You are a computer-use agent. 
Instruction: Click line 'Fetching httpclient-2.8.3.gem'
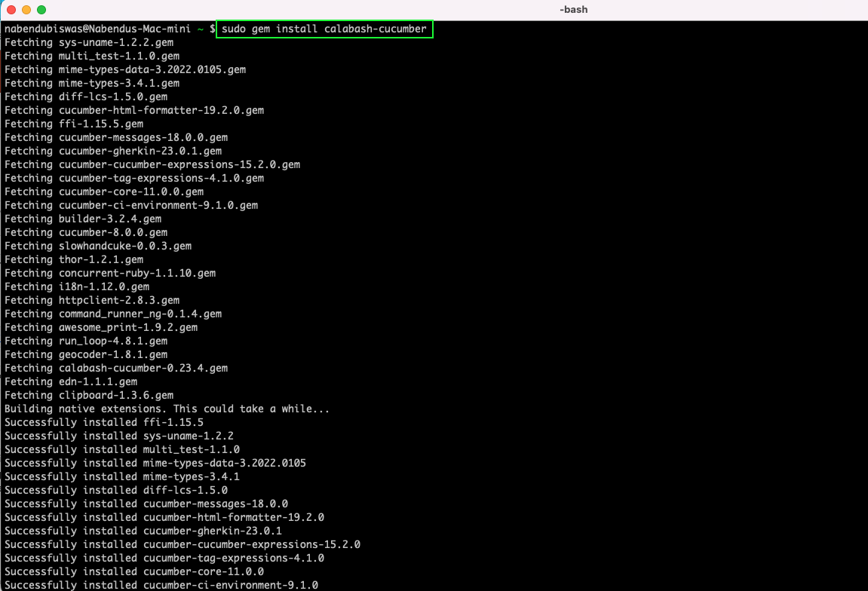pyautogui.click(x=92, y=300)
